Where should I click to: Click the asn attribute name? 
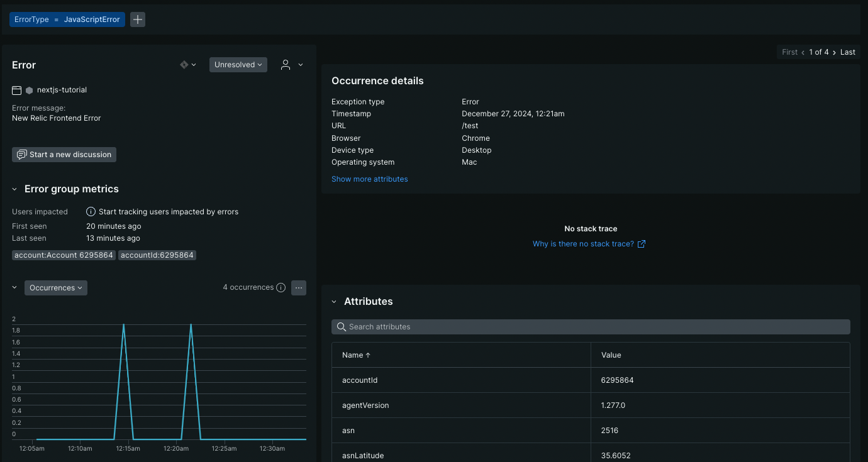click(x=348, y=431)
